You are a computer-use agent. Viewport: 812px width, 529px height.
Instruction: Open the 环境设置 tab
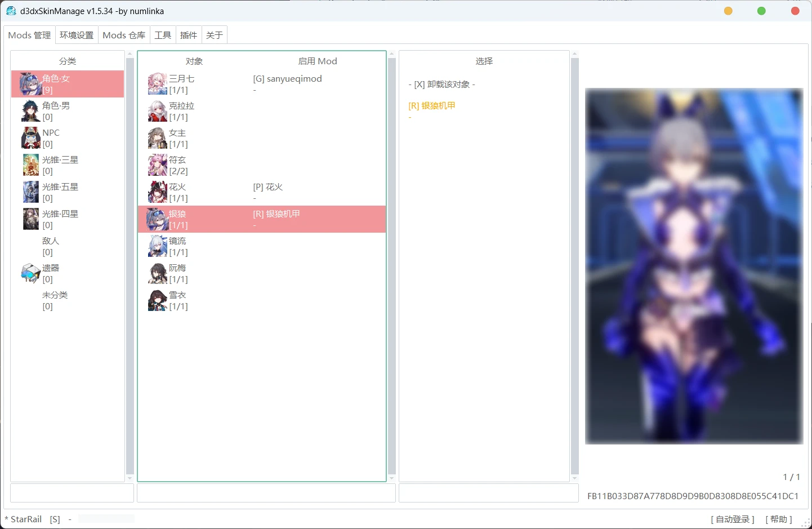pos(77,35)
